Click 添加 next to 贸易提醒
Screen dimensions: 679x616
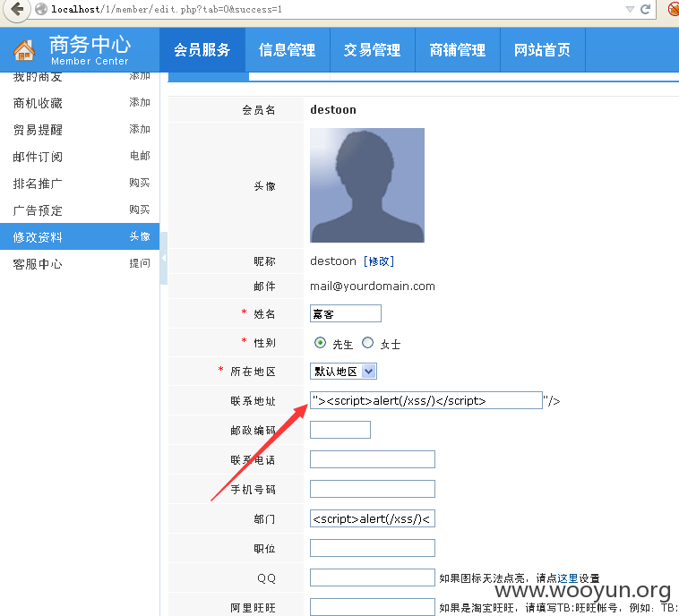pyautogui.click(x=140, y=129)
